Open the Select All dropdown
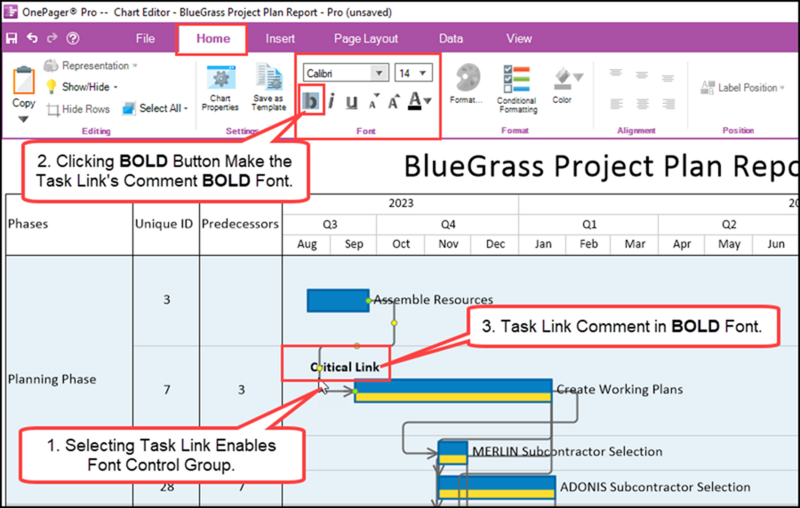800x508 pixels. pyautogui.click(x=155, y=108)
